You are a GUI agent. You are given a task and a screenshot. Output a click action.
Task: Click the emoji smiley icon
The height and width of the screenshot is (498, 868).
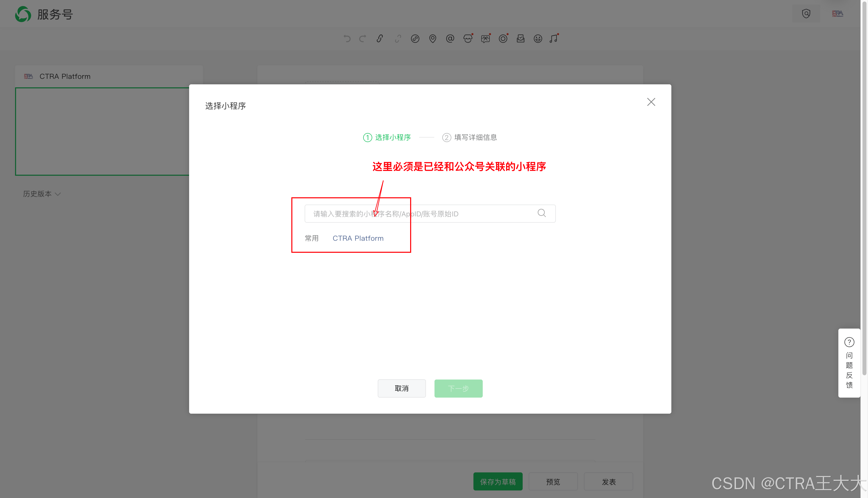tap(537, 39)
